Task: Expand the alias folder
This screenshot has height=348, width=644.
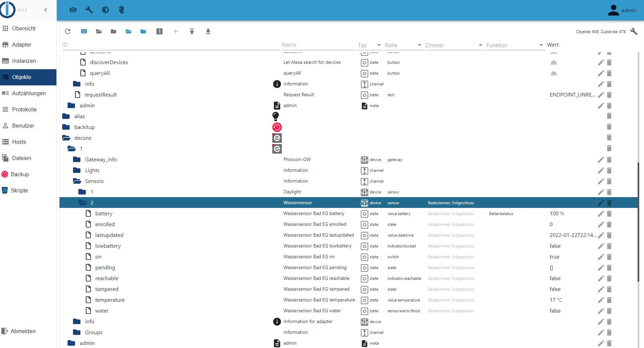Action: tap(66, 116)
